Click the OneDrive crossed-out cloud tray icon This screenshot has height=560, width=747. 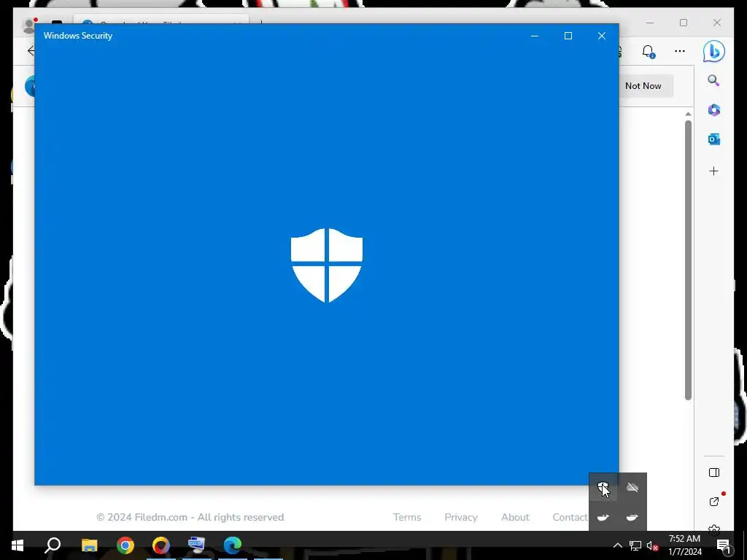(x=632, y=487)
